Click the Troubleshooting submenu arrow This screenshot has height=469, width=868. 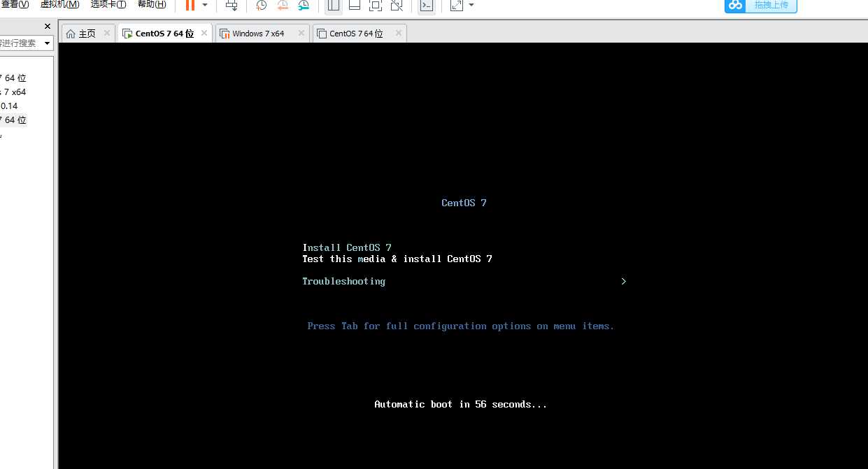click(623, 281)
